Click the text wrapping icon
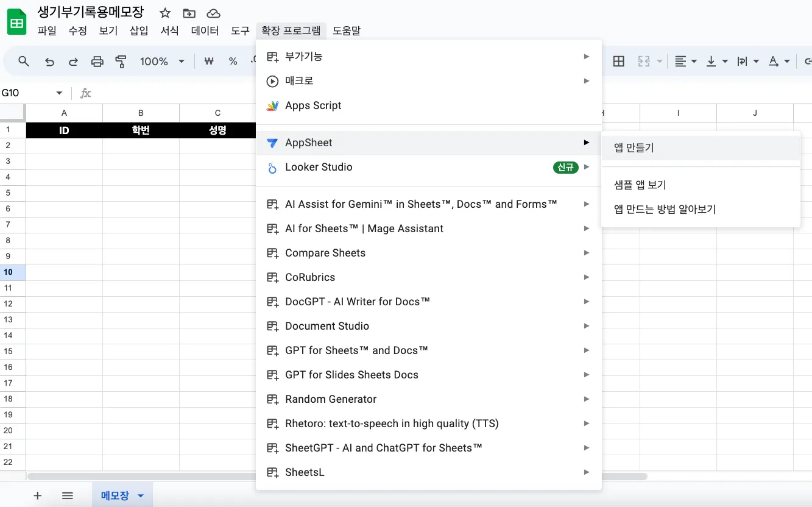The width and height of the screenshot is (812, 507). [742, 62]
